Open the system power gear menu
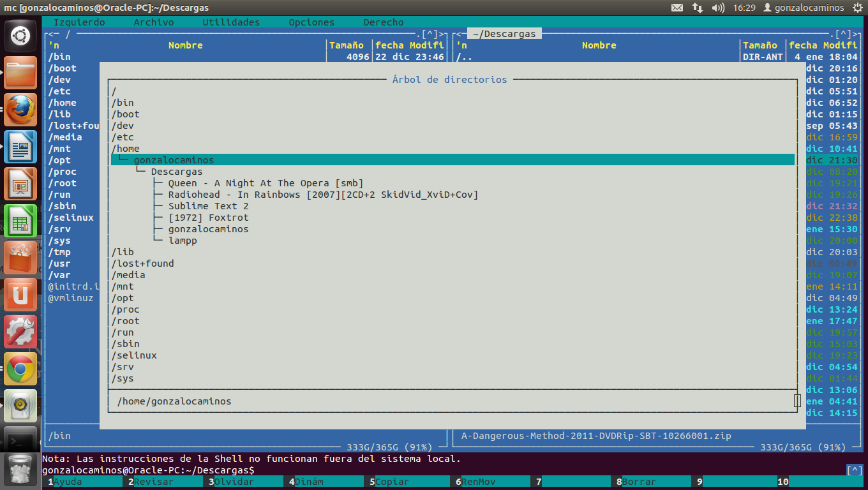The width and height of the screenshot is (868, 490). coord(857,8)
